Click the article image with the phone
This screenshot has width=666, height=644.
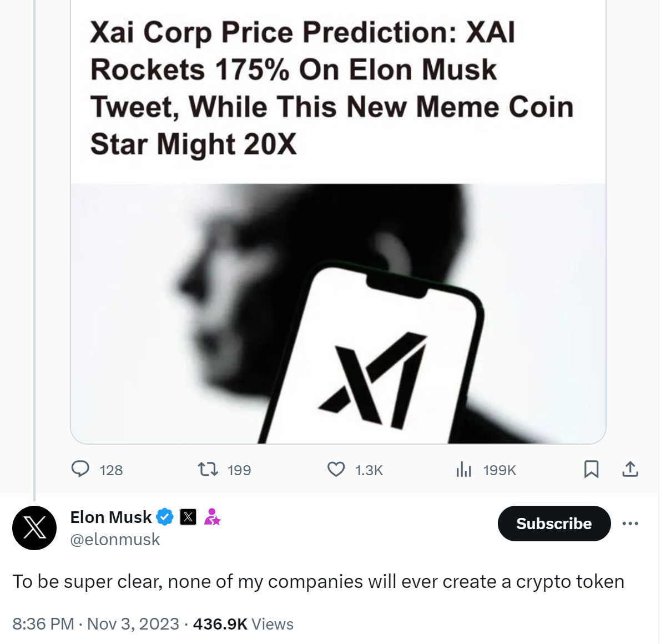click(338, 314)
